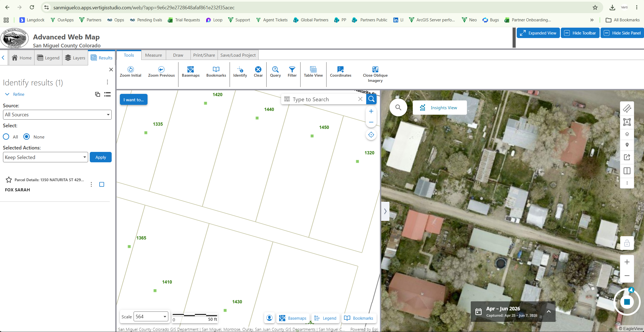
Task: Bookmark this page with the star icon
Action: 595,7
